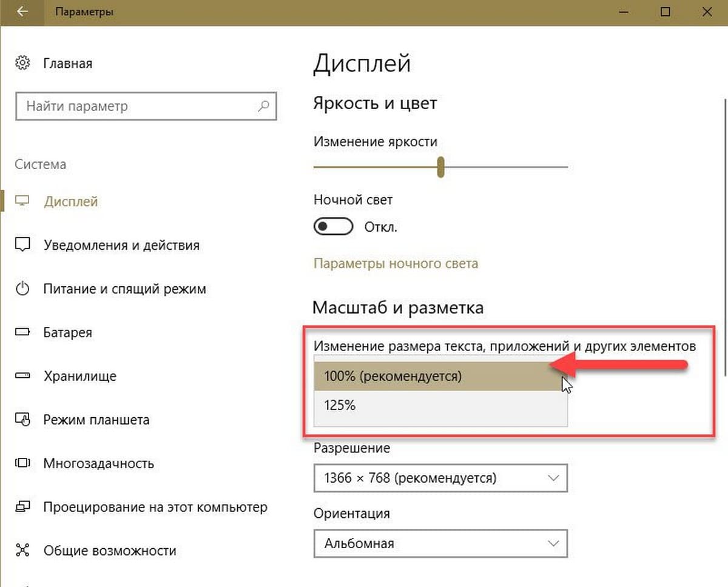Click the search magnifier icon
The image size is (728, 587).
(263, 106)
